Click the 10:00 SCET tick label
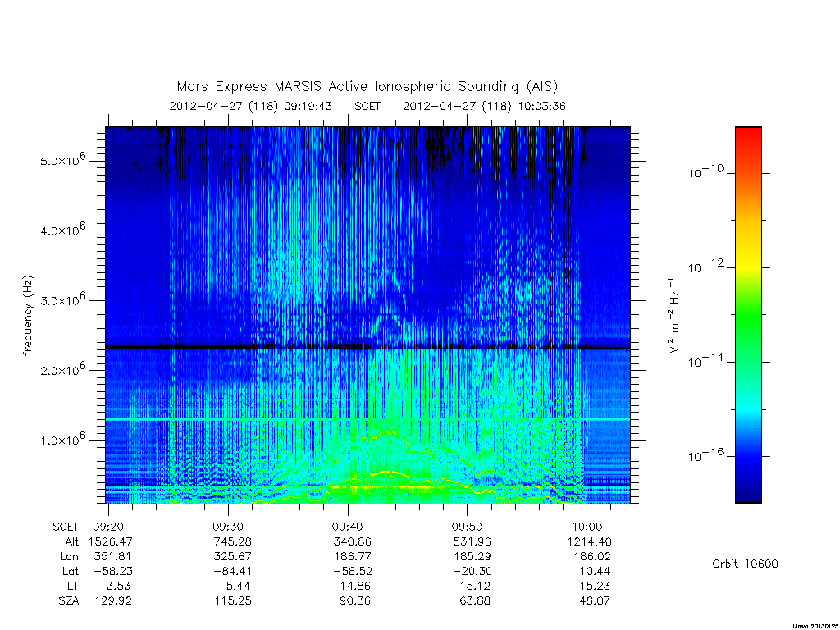 coord(587,527)
